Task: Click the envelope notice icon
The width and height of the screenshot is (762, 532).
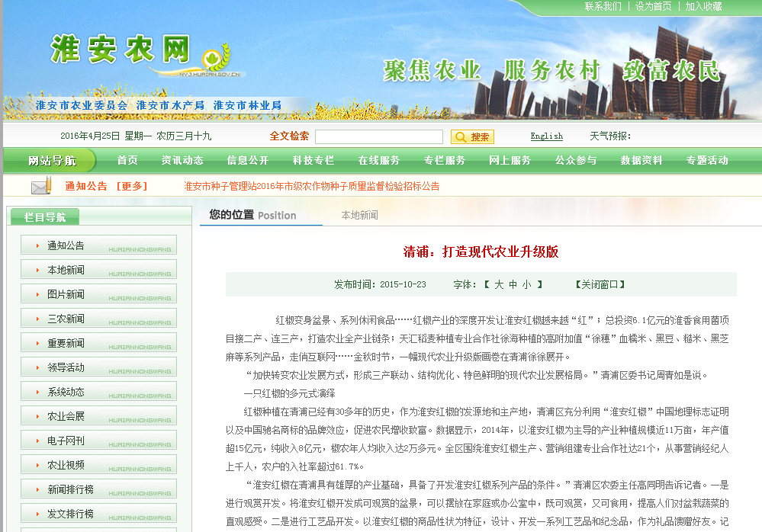Action: coord(41,186)
